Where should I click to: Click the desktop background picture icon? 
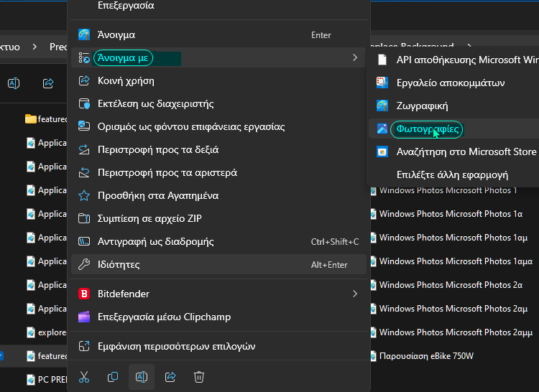tap(84, 126)
